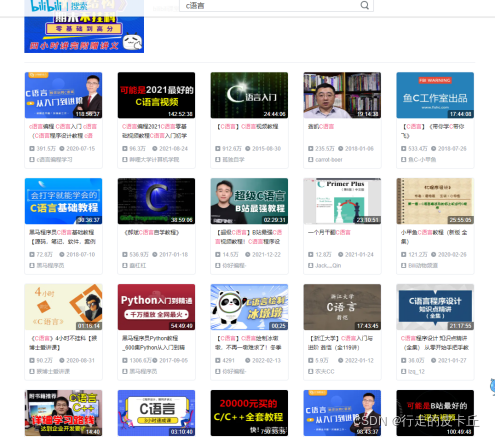Image resolution: width=495 pixels, height=437 pixels.
Task: Open title 【C语言】《带你学C带你飞》
Action: 433,131
